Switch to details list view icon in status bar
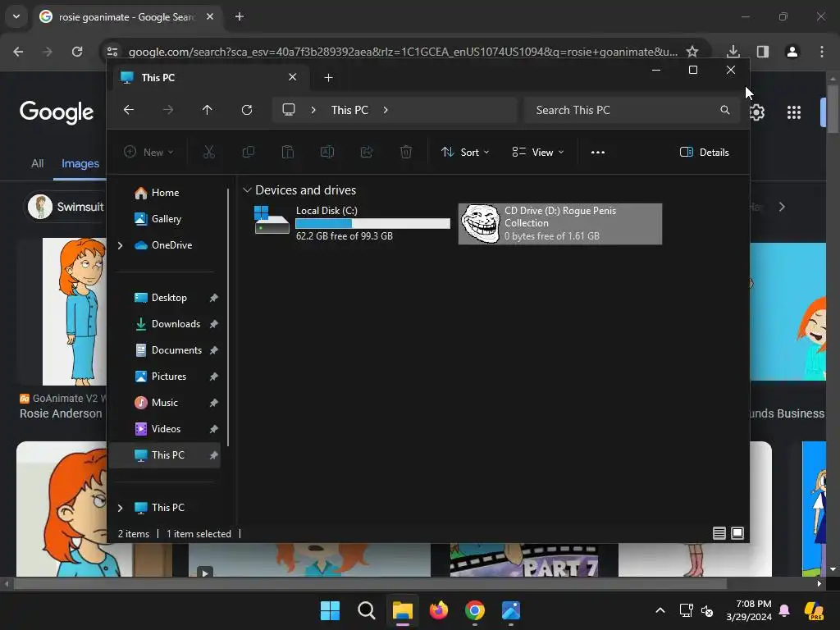This screenshot has width=840, height=630. (x=719, y=533)
